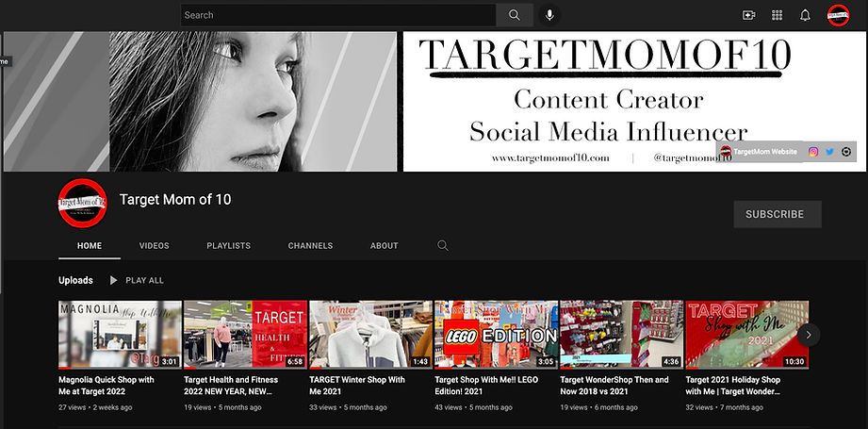Click title 'Target Shop With Me!! LEGO Edition! 2021'
Viewport: 868px width, 429px height.
pos(486,386)
